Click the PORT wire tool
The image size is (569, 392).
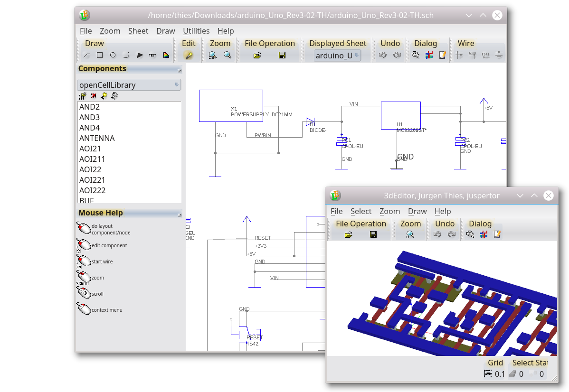click(x=485, y=55)
